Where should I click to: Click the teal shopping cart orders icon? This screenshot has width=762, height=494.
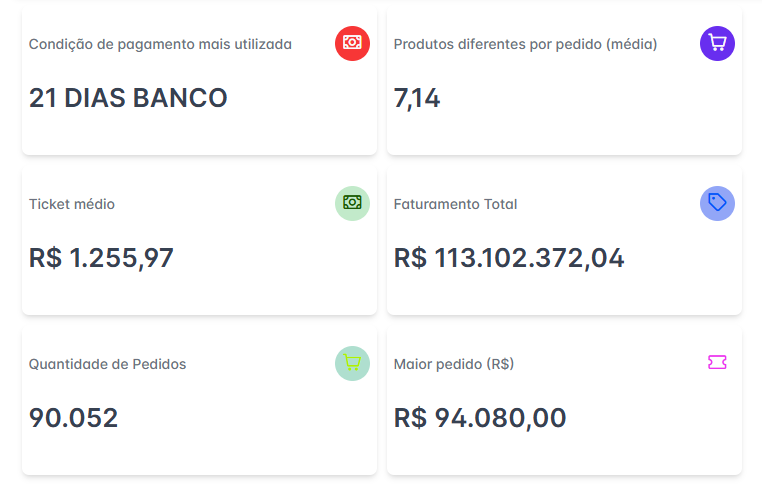click(352, 363)
